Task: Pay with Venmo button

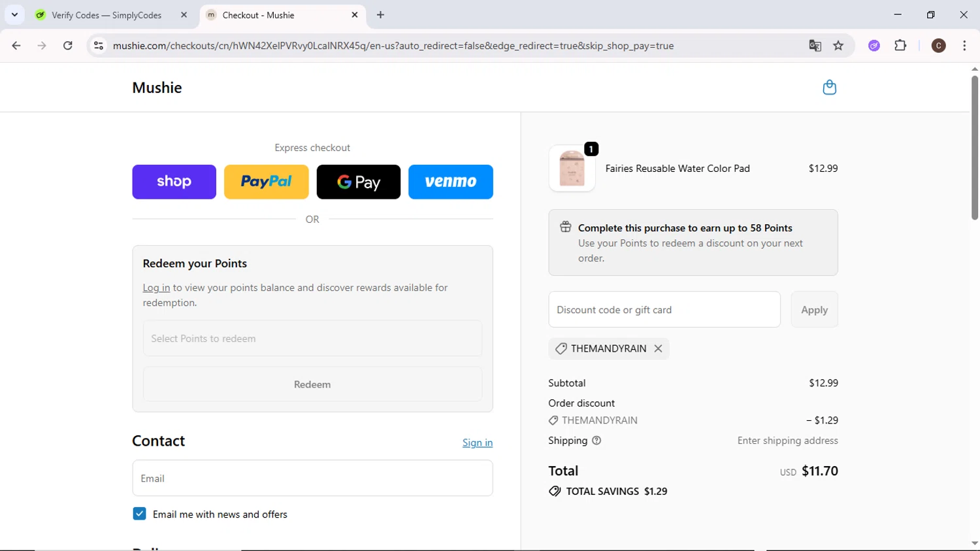Action: (x=451, y=182)
